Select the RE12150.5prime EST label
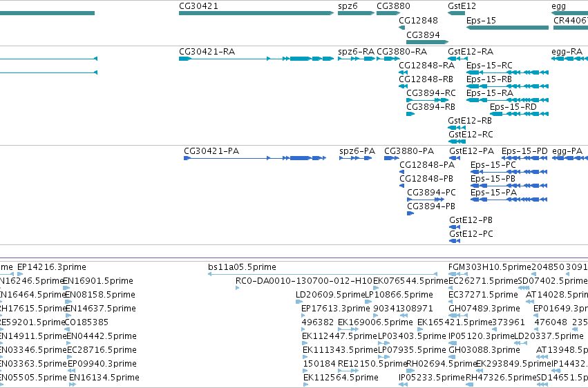The width and height of the screenshot is (588, 388). click(372, 364)
